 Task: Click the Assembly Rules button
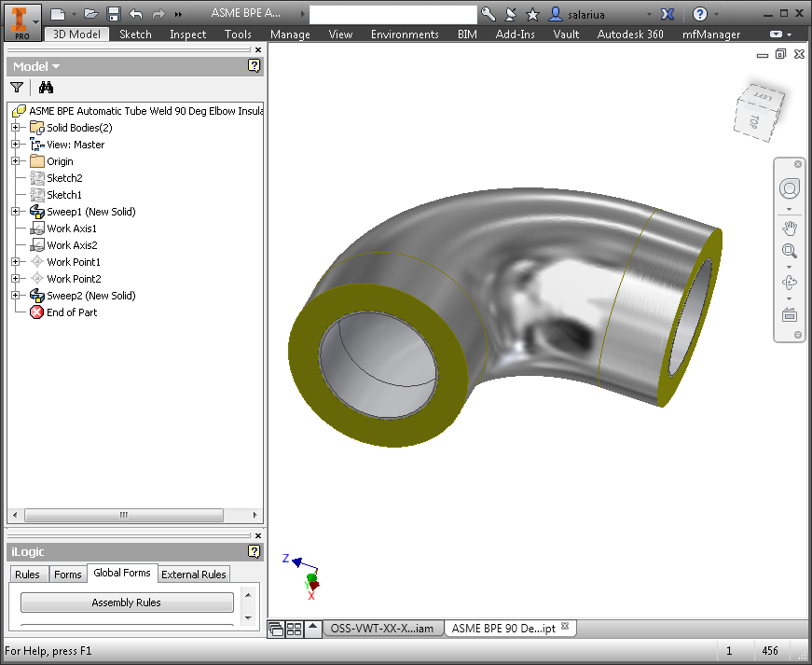click(126, 603)
